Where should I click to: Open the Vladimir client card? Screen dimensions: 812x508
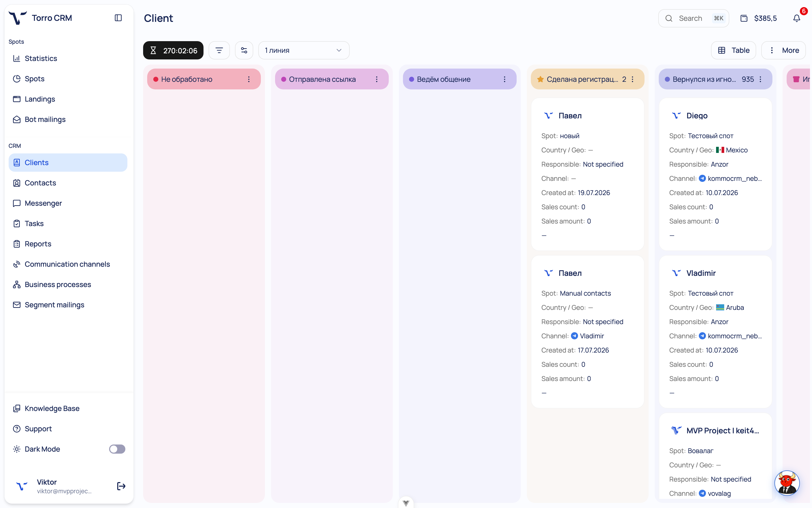coord(715,332)
